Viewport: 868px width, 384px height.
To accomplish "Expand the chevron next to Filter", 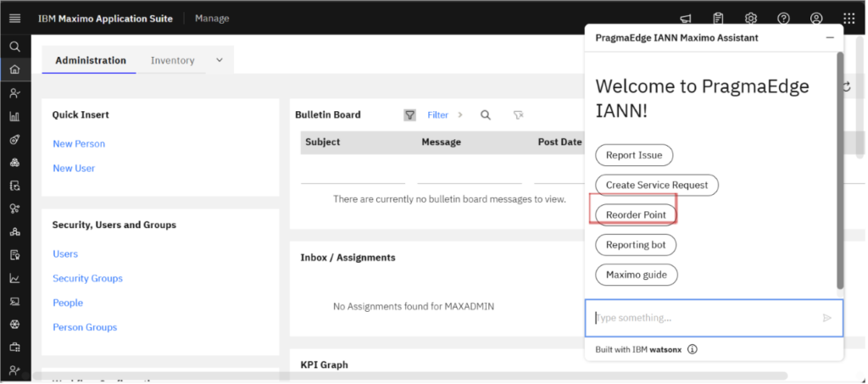I will tap(460, 115).
